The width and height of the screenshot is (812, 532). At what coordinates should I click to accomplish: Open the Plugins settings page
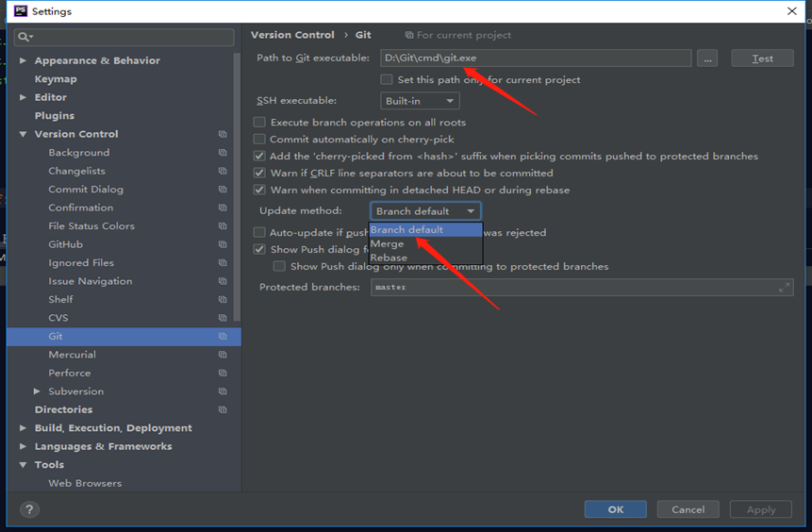[x=55, y=115]
